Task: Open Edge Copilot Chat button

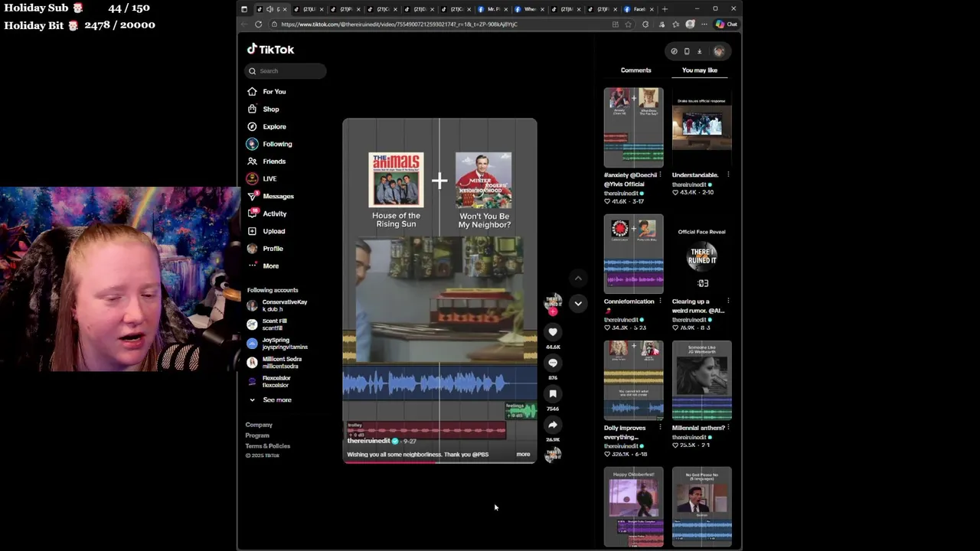Action: [726, 24]
